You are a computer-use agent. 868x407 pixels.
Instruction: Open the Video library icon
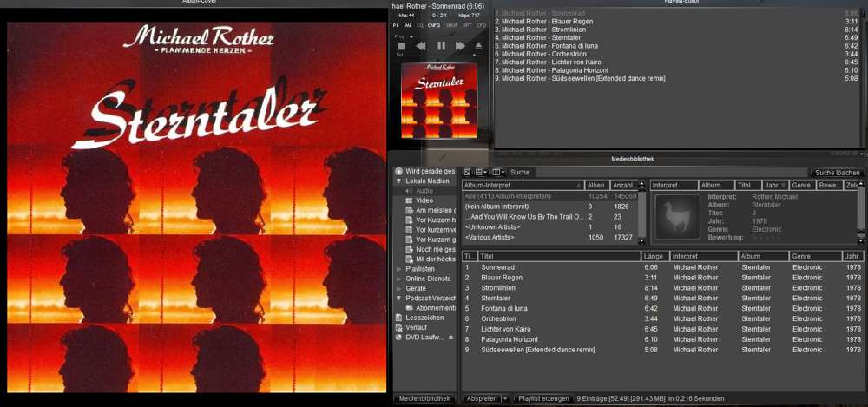coord(409,200)
